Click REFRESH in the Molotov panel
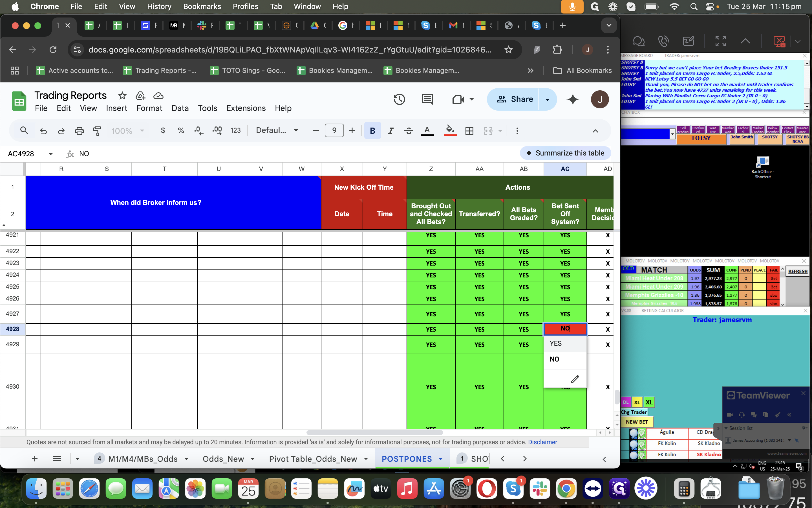812x508 pixels. click(x=798, y=271)
